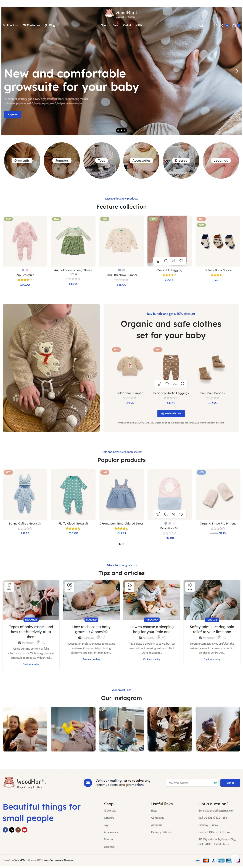Go to second Popular products page dot
The height and width of the screenshot is (868, 243).
123,544
